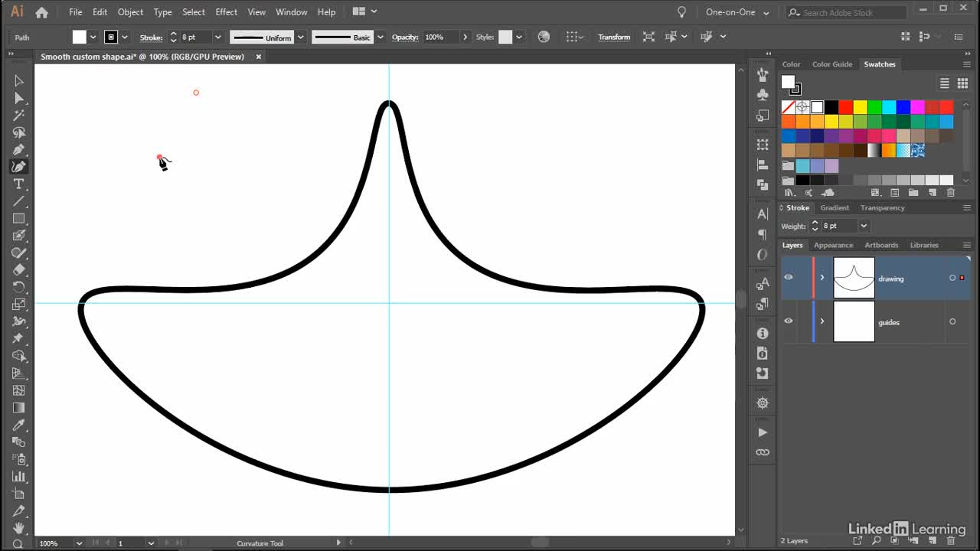Viewport: 980px width, 551px height.
Task: Open the graphic Style dropdown
Action: pos(519,37)
